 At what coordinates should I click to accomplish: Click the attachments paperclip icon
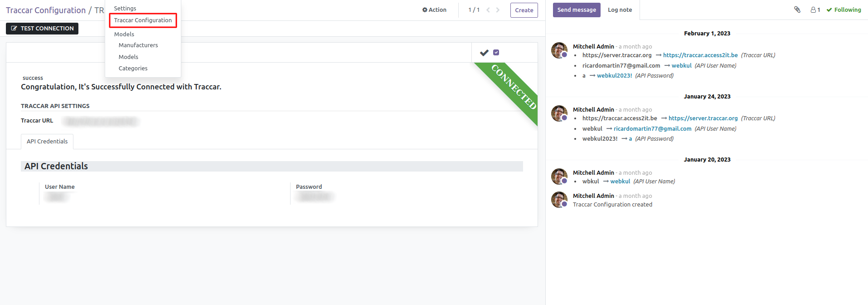coord(797,10)
